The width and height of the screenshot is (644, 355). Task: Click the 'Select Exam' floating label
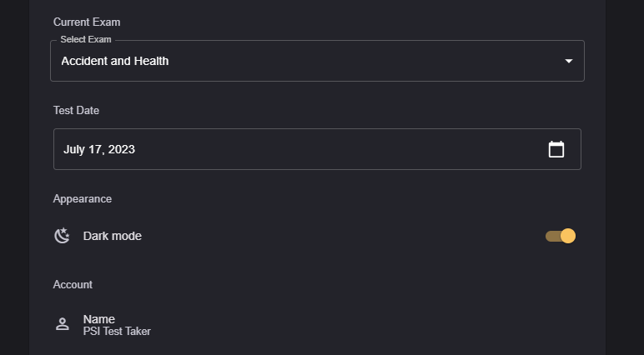[x=85, y=39]
